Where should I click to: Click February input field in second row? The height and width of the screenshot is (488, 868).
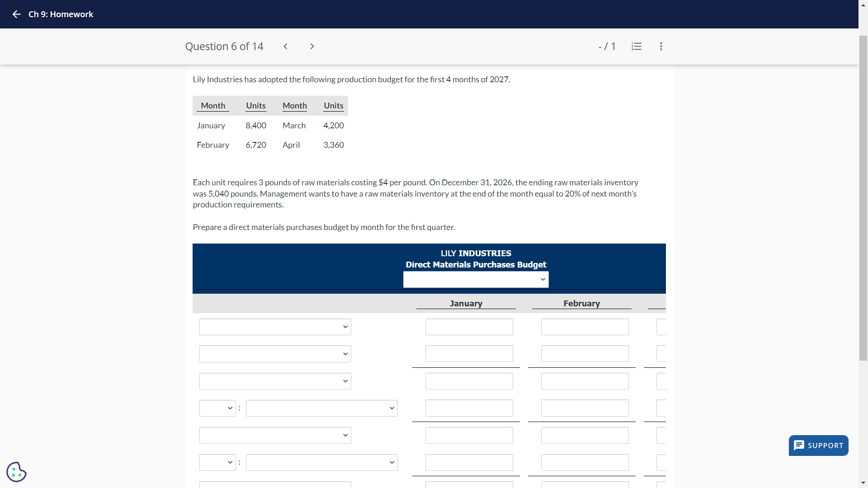click(x=585, y=354)
